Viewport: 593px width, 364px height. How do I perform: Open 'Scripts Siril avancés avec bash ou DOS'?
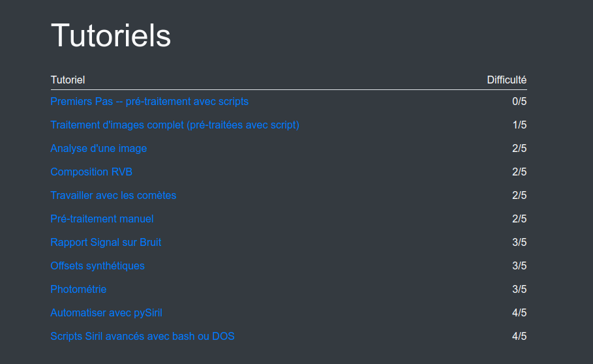pyautogui.click(x=142, y=337)
